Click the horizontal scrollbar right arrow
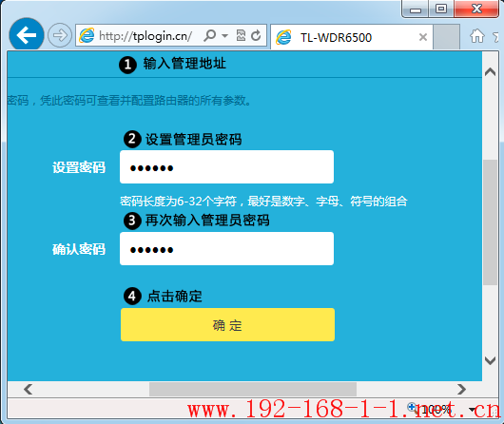This screenshot has width=504, height=424. [461, 389]
